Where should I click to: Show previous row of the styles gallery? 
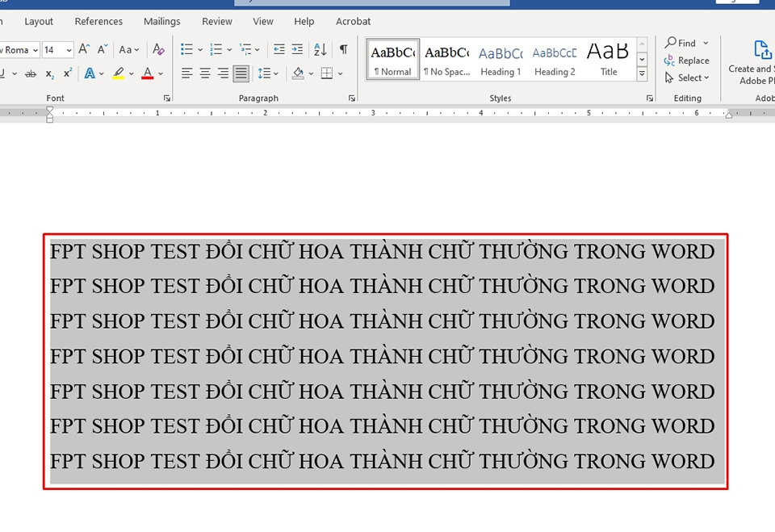tap(642, 44)
